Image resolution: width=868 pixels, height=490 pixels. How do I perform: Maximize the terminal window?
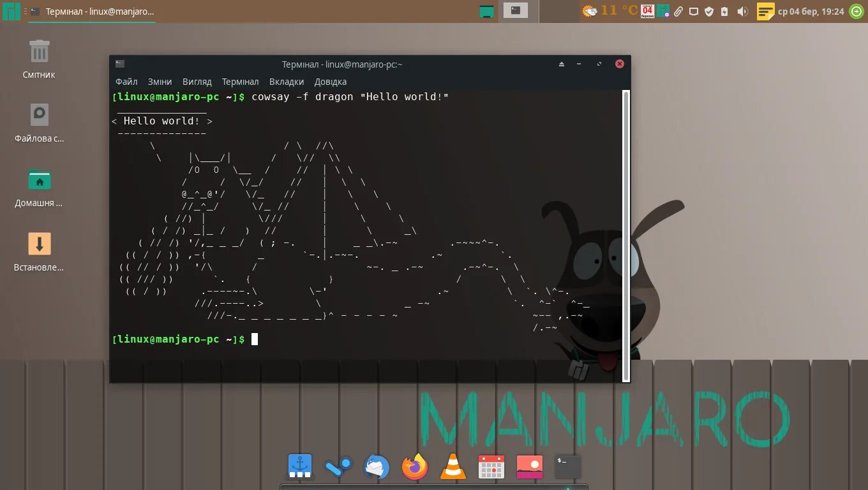tap(599, 64)
